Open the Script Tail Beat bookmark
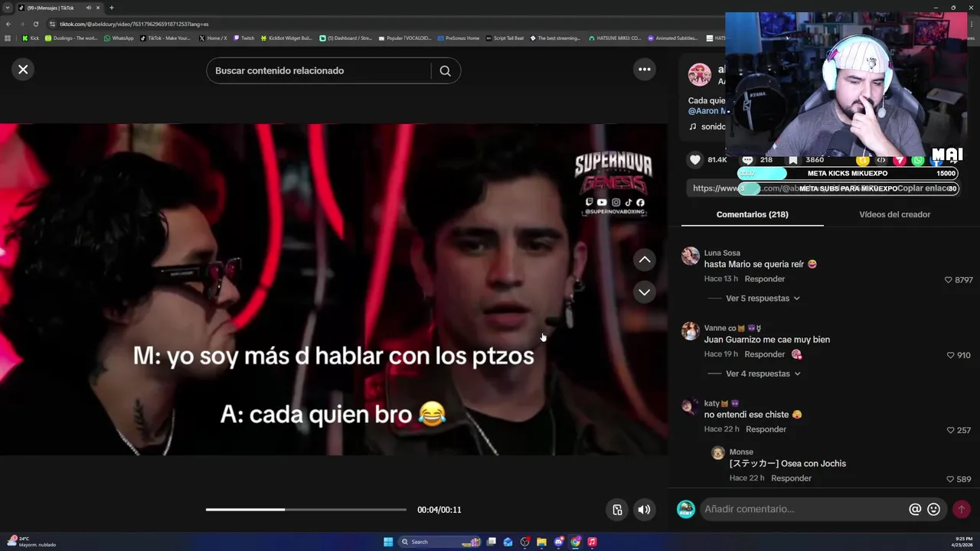 pyautogui.click(x=505, y=37)
